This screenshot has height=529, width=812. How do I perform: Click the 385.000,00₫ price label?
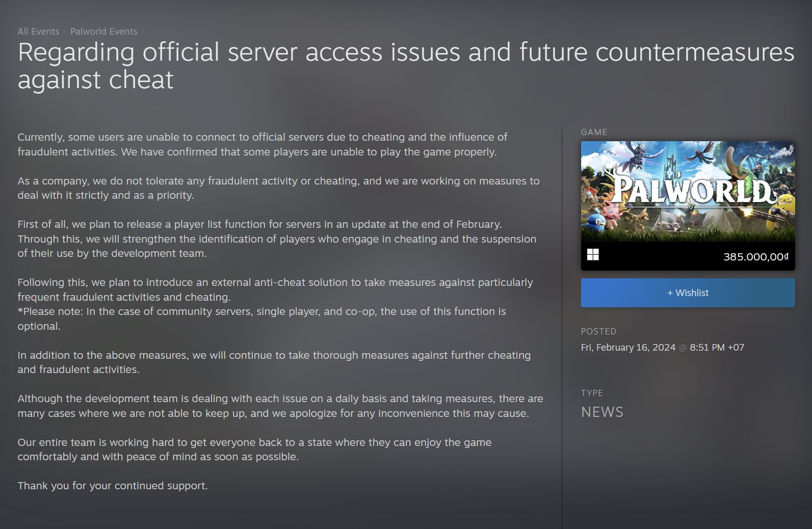[x=755, y=257]
